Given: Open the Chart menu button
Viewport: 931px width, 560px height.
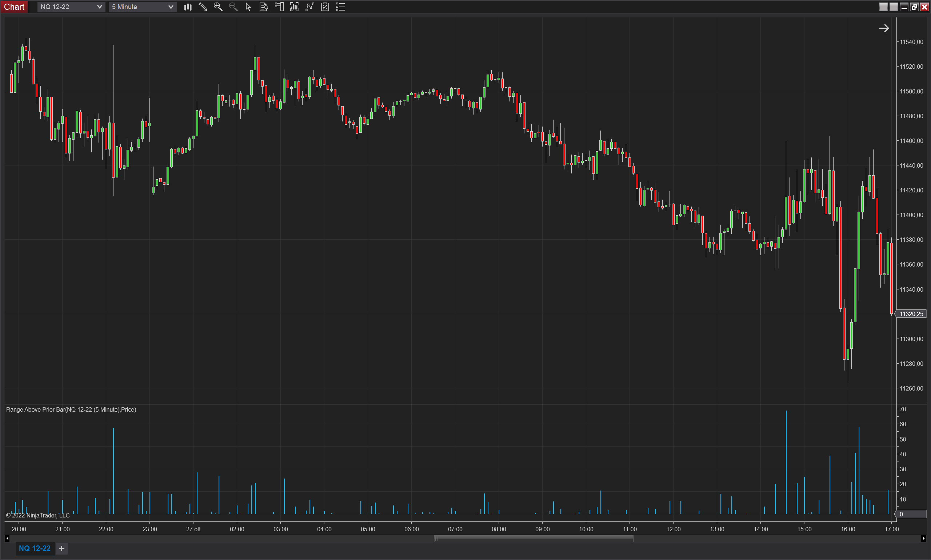Looking at the screenshot, I should pos(14,7).
